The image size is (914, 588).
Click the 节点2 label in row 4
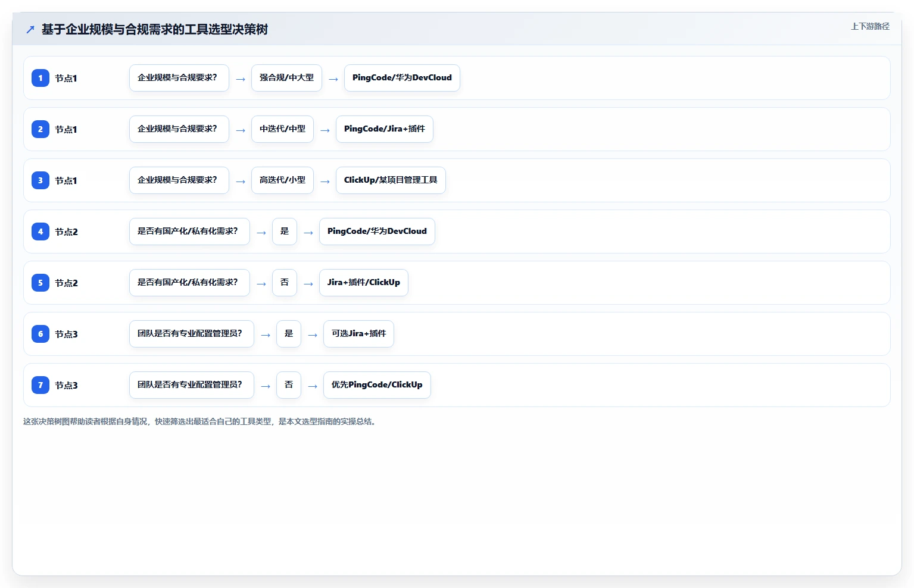pyautogui.click(x=67, y=232)
